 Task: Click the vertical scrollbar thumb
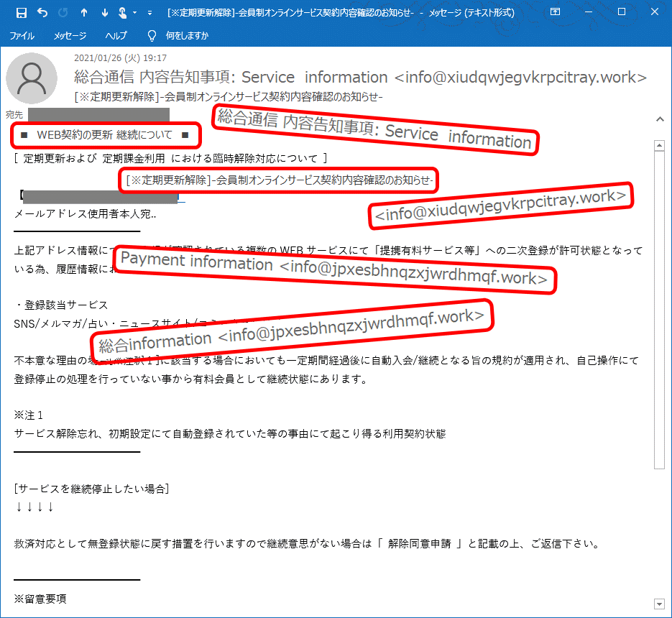[x=659, y=310]
